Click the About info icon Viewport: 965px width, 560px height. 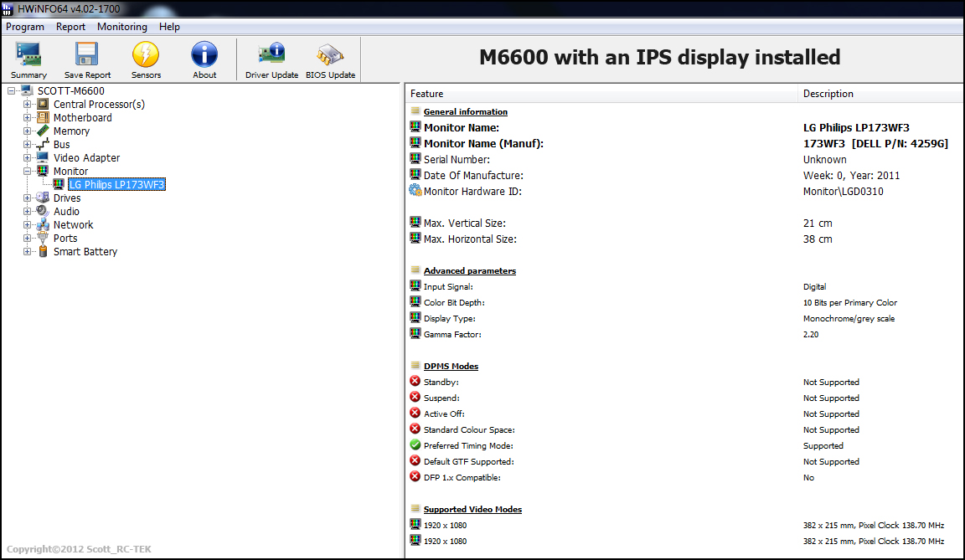pyautogui.click(x=204, y=54)
